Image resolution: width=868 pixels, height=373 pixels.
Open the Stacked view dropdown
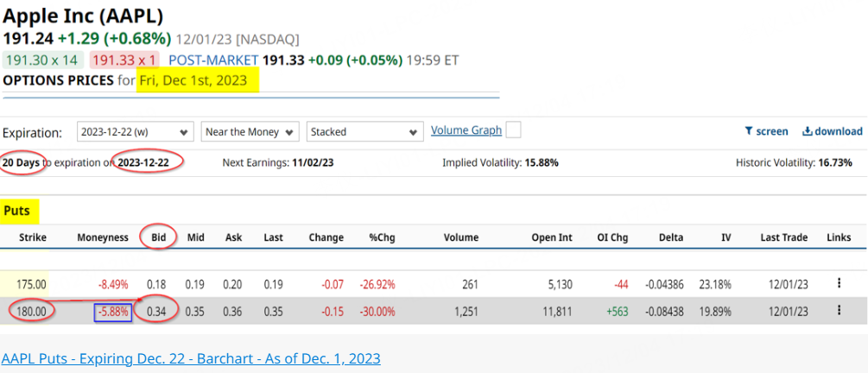pyautogui.click(x=364, y=132)
